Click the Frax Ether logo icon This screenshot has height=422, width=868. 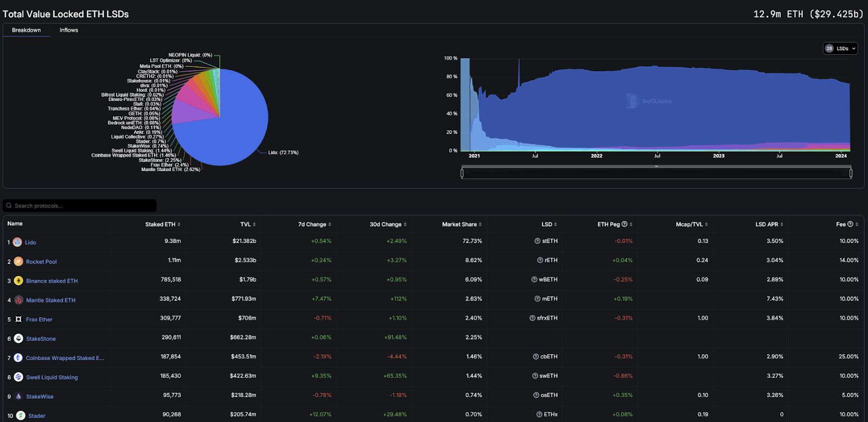18,319
